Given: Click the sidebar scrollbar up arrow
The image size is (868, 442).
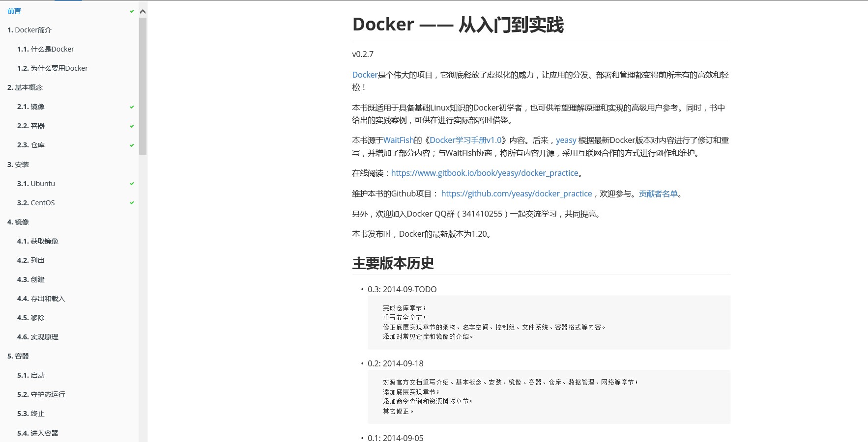Looking at the screenshot, I should (x=143, y=11).
